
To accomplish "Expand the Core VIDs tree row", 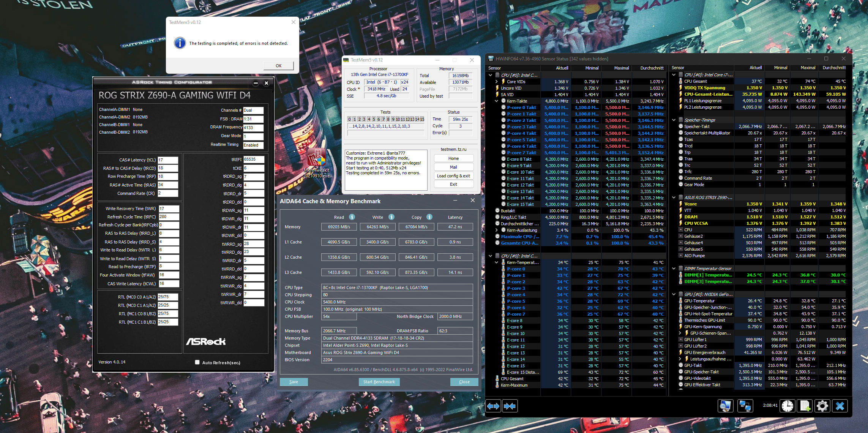I will (496, 82).
